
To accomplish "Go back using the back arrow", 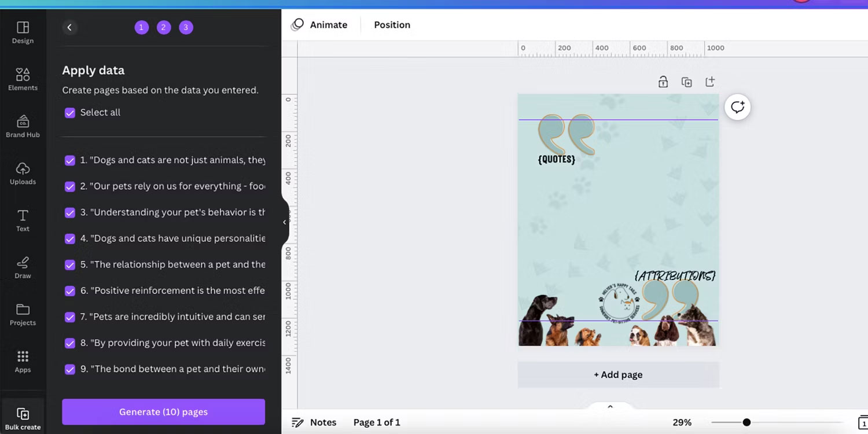I will click(70, 27).
